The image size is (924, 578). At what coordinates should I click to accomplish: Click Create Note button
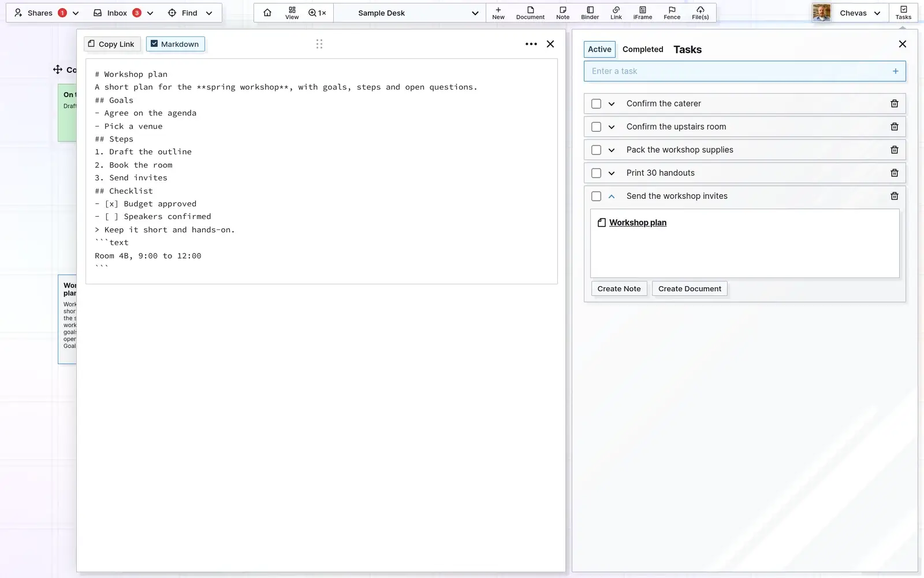619,288
